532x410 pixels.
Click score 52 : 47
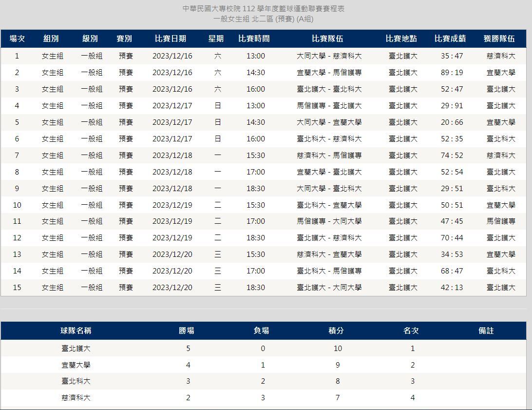452,89
